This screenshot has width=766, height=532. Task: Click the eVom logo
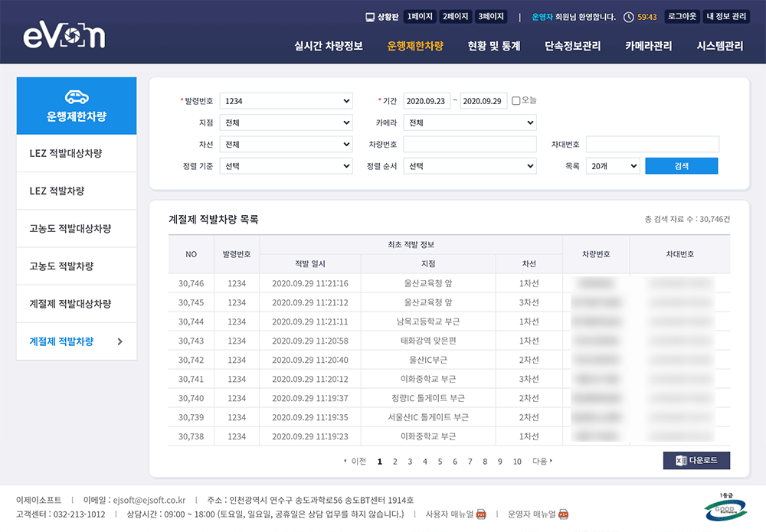point(64,34)
